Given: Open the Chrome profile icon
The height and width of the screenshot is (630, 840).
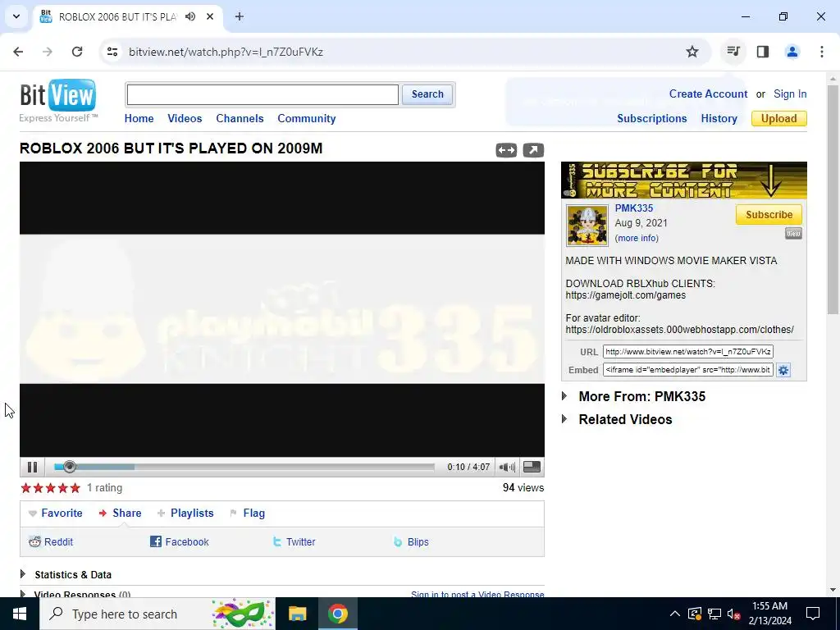Looking at the screenshot, I should click(x=792, y=52).
